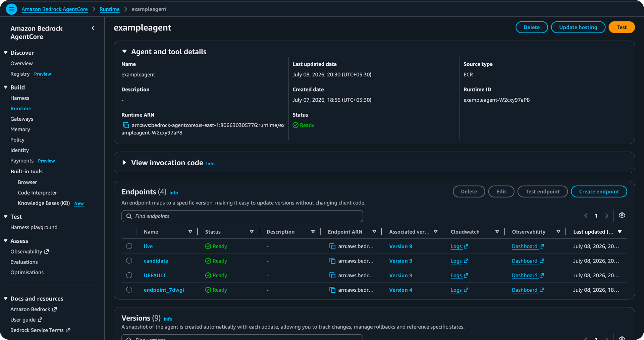The width and height of the screenshot is (644, 340).
Task: Collapse the Assess sidebar group
Action: [x=6, y=241]
